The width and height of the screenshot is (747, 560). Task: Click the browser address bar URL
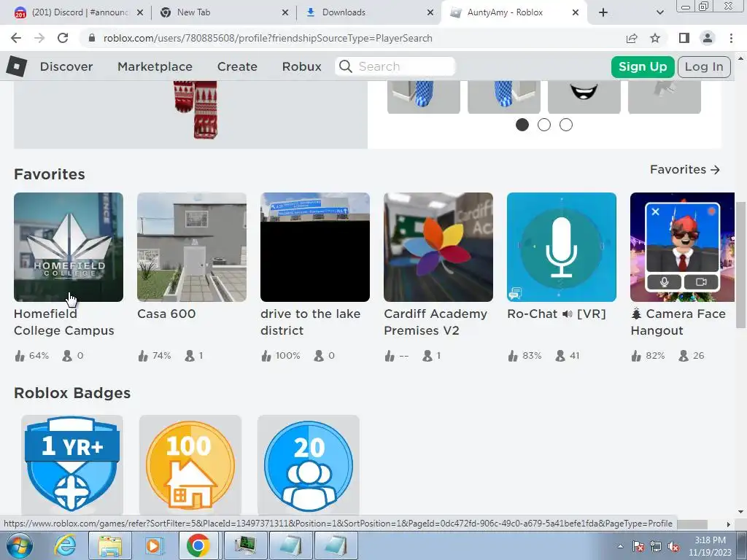pos(268,38)
